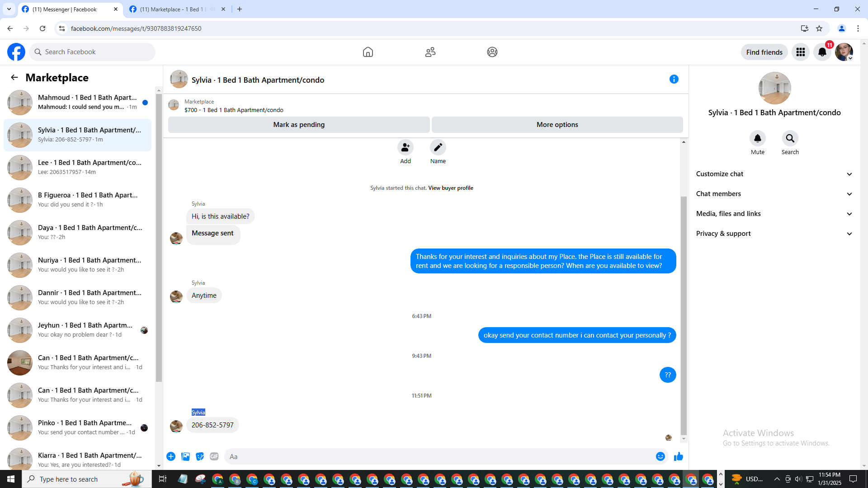Focus the message input box

tap(439, 456)
